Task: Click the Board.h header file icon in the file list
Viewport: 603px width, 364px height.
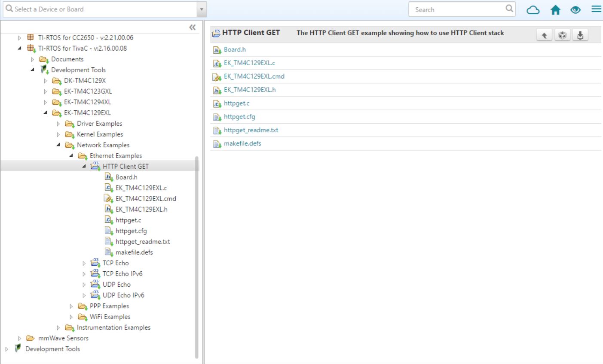Action: click(x=217, y=50)
